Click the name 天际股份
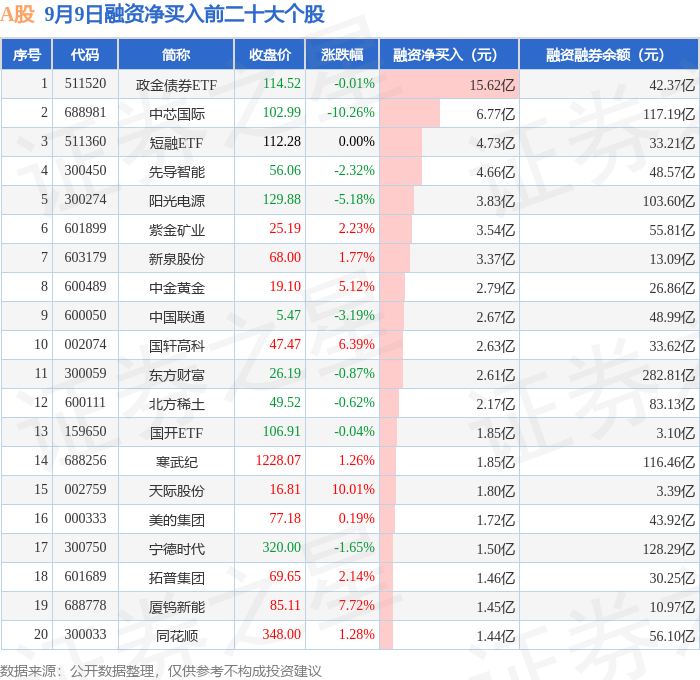Screen dimensions: 700x680 [177, 491]
